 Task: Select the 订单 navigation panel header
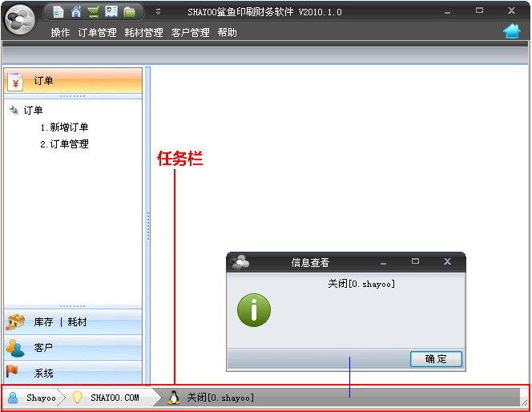pyautogui.click(x=73, y=81)
